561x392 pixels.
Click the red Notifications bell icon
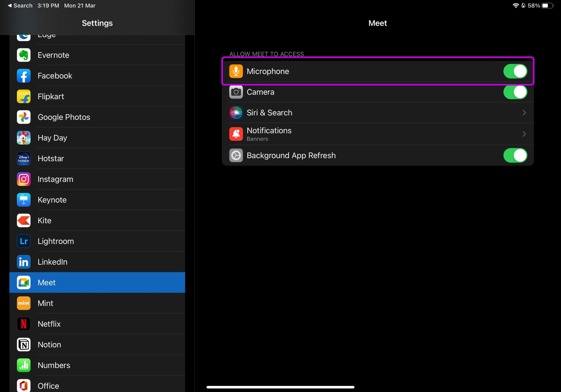pos(236,134)
